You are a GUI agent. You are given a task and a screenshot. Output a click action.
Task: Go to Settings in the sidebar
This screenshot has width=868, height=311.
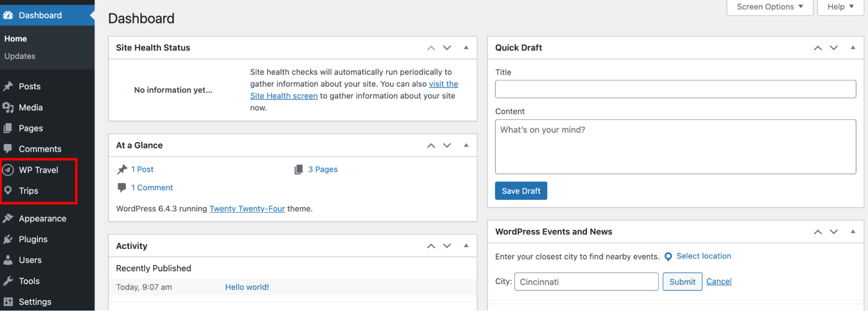pos(35,301)
